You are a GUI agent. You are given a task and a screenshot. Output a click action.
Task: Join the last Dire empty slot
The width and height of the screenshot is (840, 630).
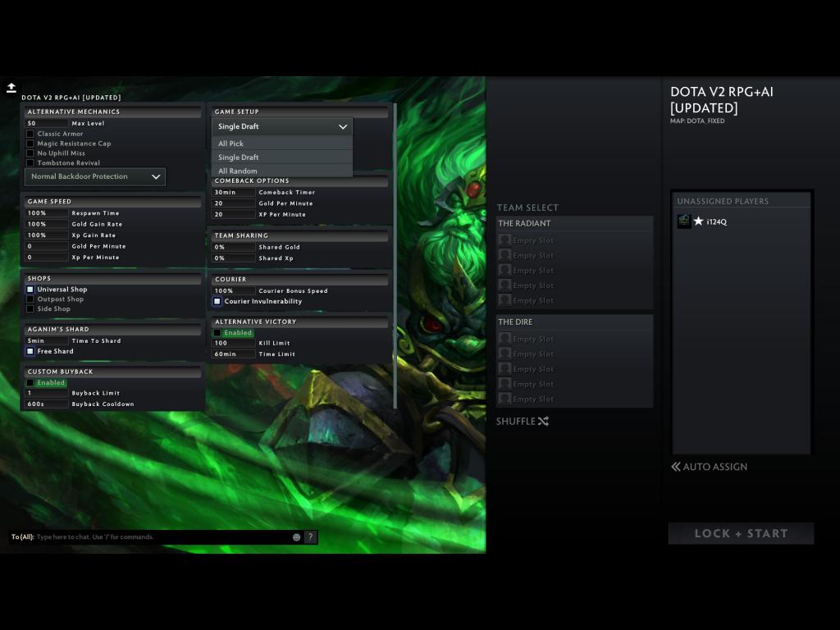point(574,399)
